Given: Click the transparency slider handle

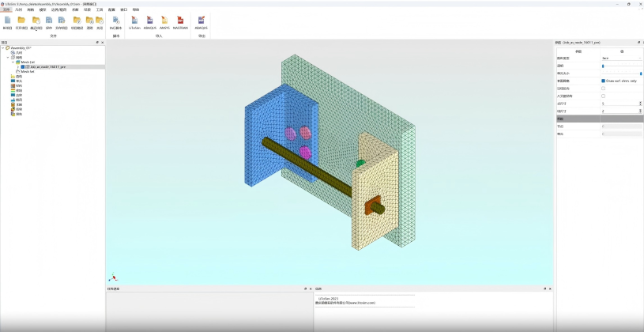Looking at the screenshot, I should pyautogui.click(x=603, y=66).
